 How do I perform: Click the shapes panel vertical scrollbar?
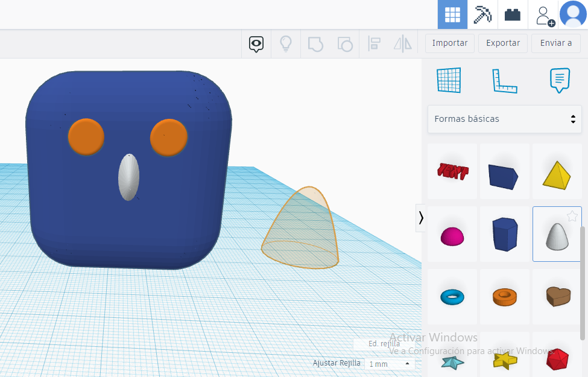[583, 284]
